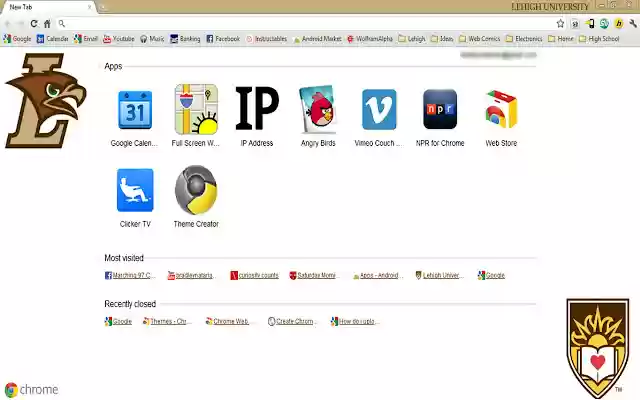Reopen recently closed Chrome Web Store tab
This screenshot has height=400, width=640.
pos(228,322)
